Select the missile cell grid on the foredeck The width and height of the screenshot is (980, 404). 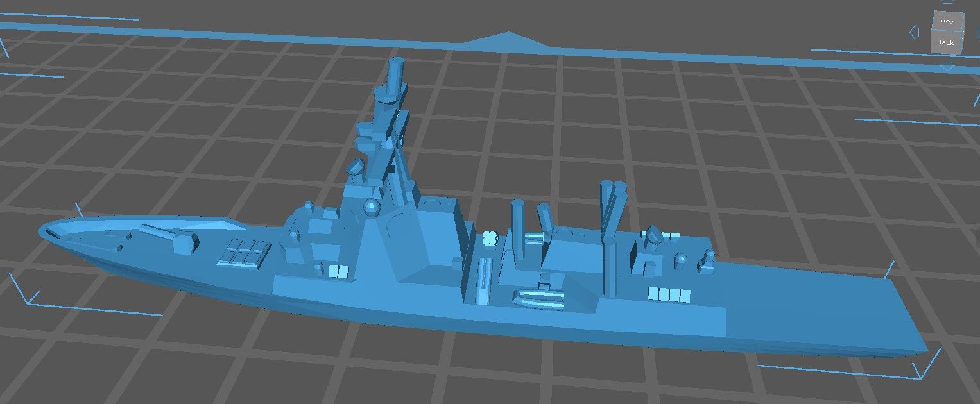(243, 251)
